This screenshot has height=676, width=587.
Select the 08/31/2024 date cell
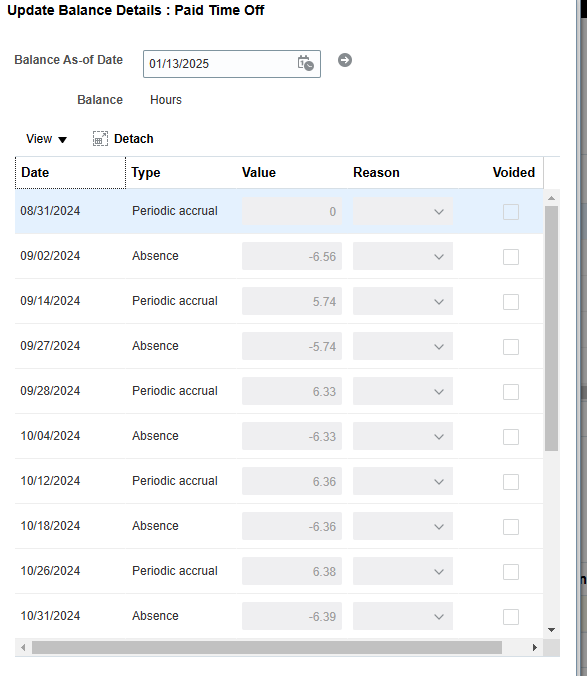[50, 211]
